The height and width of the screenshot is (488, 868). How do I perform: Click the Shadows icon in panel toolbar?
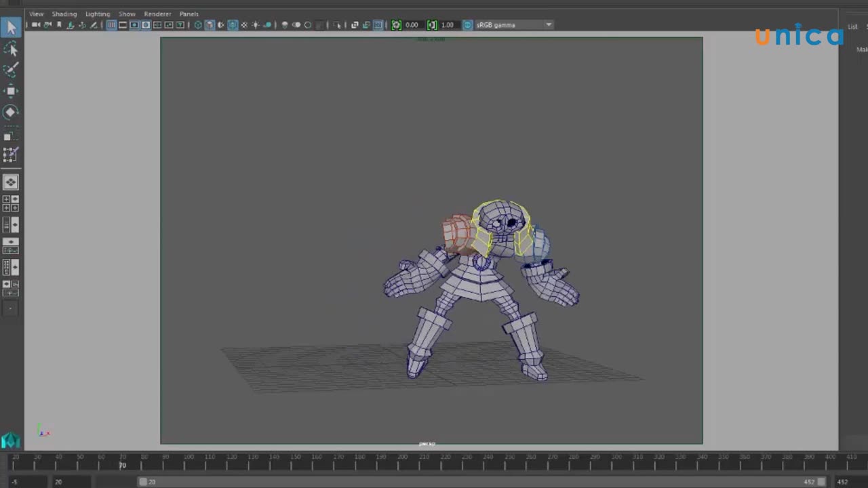coord(267,25)
